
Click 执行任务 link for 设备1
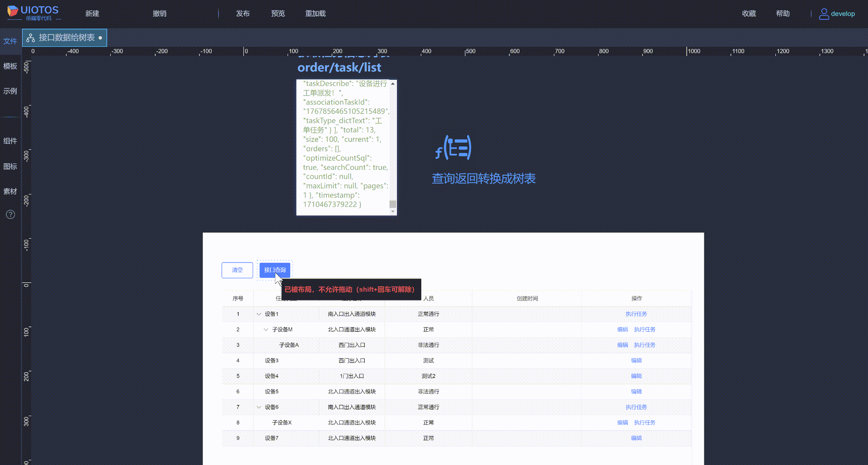[636, 314]
